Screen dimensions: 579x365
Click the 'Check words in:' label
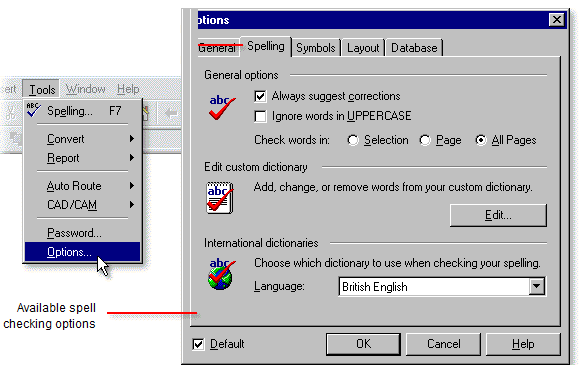coord(292,140)
